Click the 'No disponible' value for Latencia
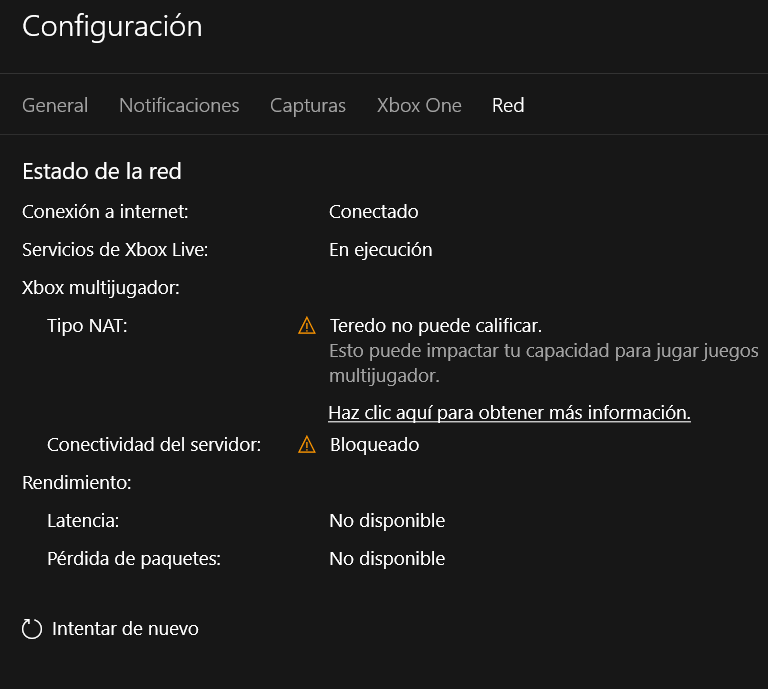768x689 pixels. (x=387, y=521)
